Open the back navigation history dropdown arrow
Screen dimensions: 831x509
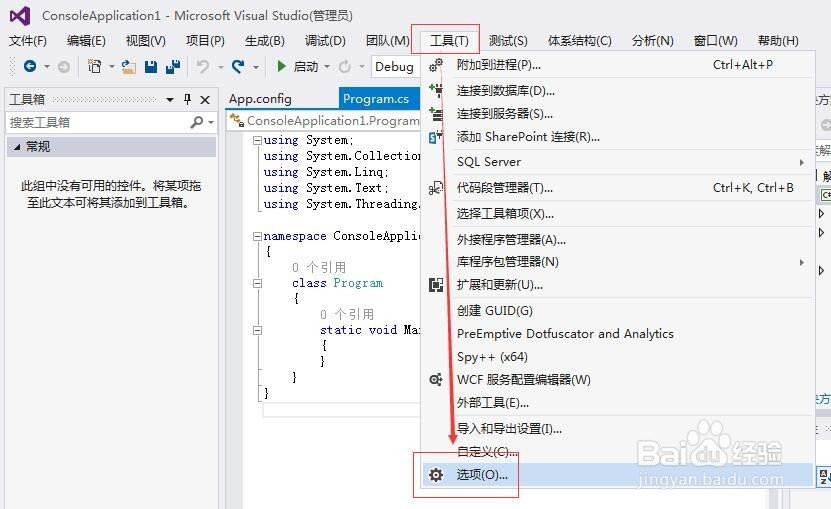click(47, 67)
